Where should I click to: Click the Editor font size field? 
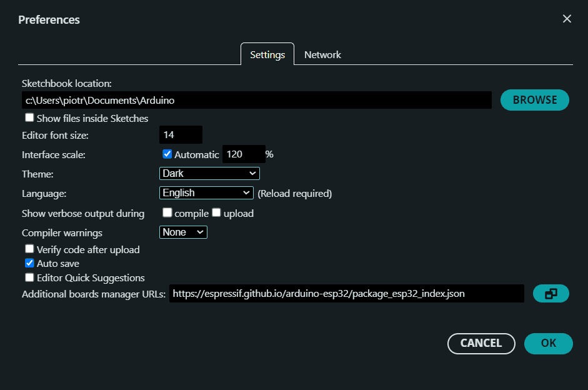point(181,135)
